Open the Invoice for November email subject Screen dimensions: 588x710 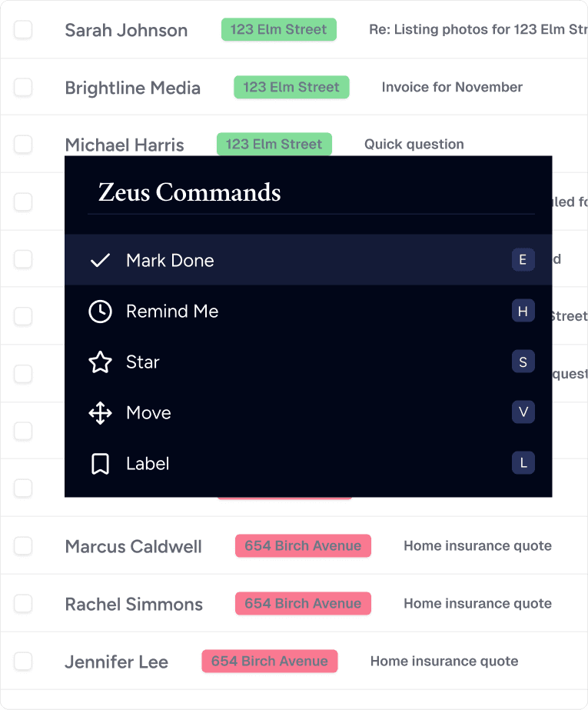(x=451, y=87)
